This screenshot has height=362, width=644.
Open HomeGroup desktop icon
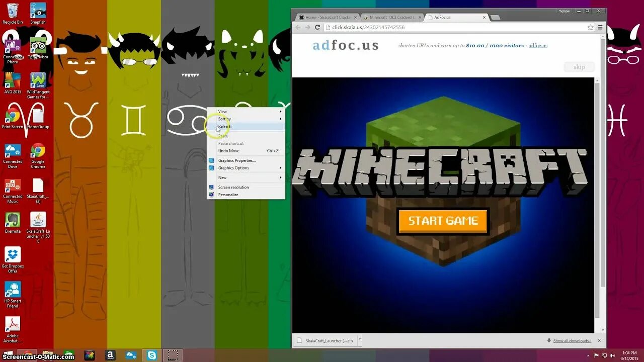tap(38, 118)
